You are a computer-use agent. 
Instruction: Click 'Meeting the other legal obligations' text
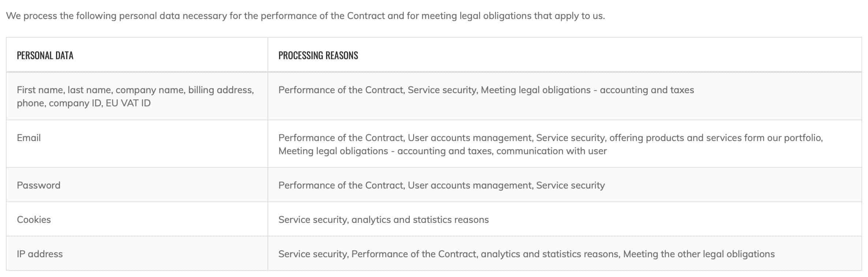699,254
